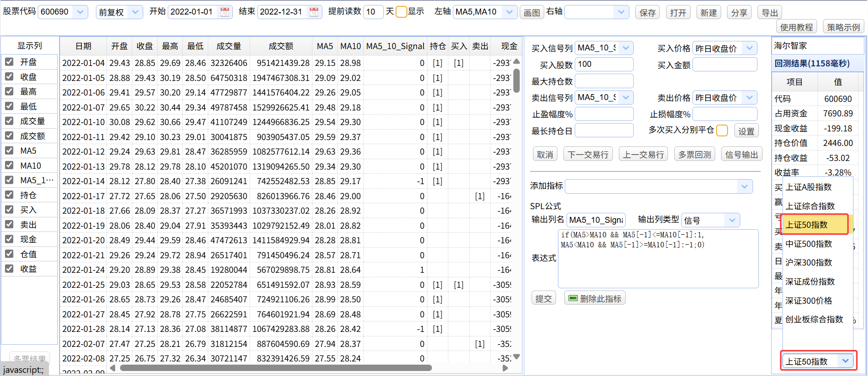Choose 创业板综合指数 in the index list
This screenshot has height=376, width=868.
point(814,319)
